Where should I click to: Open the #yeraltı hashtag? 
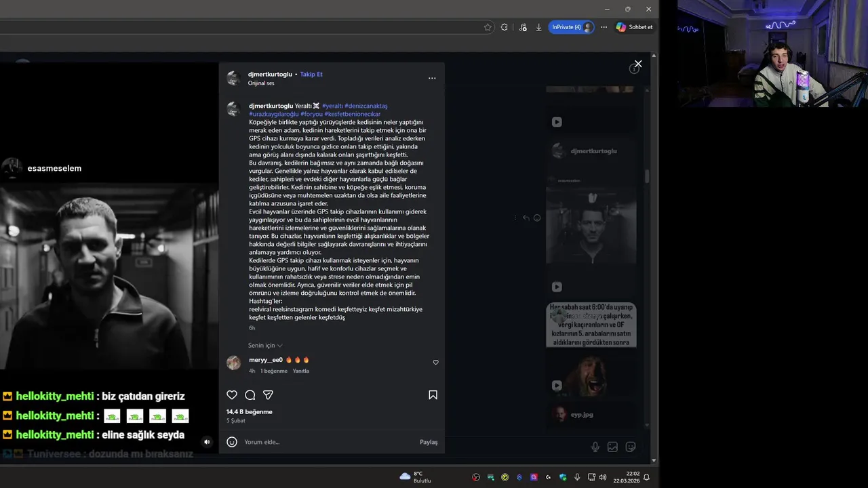pos(332,106)
